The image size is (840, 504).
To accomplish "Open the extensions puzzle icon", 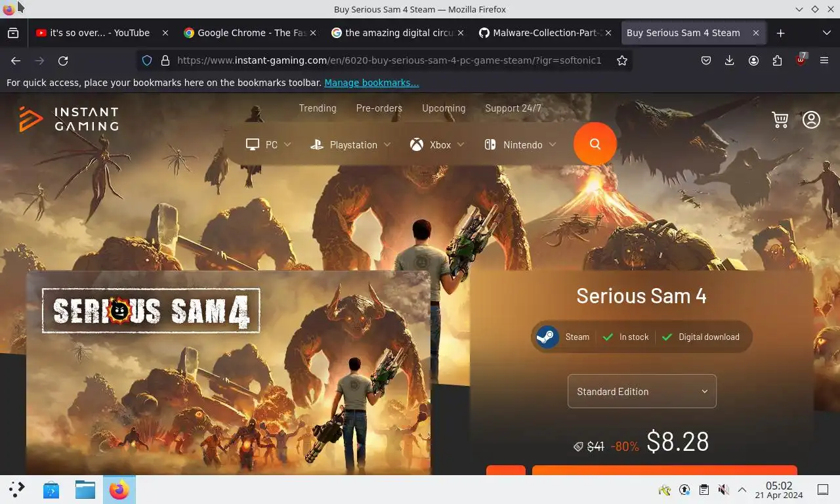I will [777, 60].
